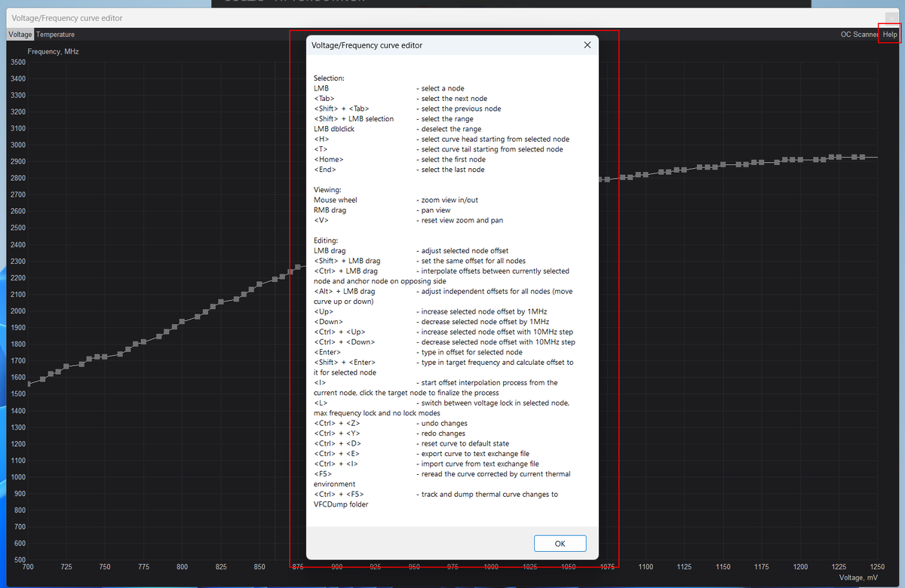Click 'LMB dblclick' shortcut entry
Screen dimensions: 905x588
(x=334, y=129)
